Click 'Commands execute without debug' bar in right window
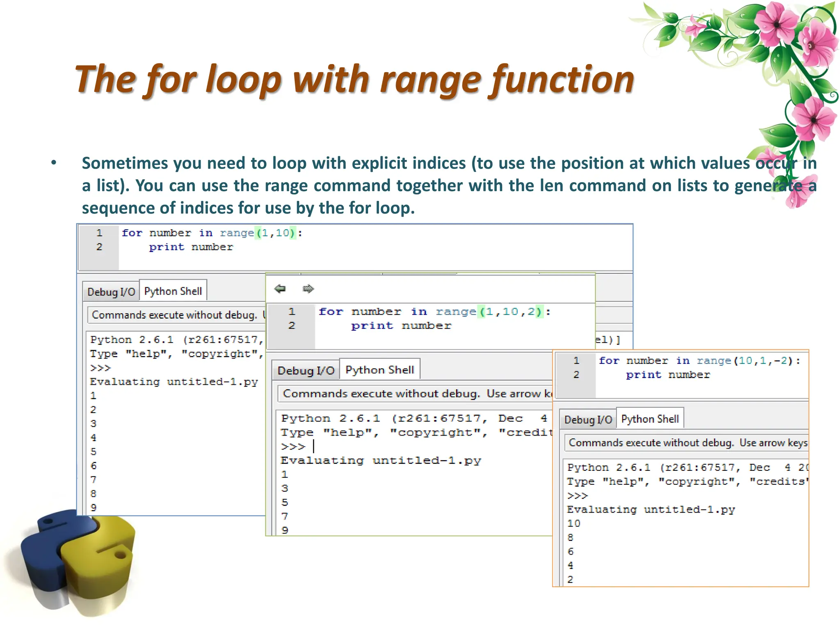The image size is (840, 630). (687, 443)
